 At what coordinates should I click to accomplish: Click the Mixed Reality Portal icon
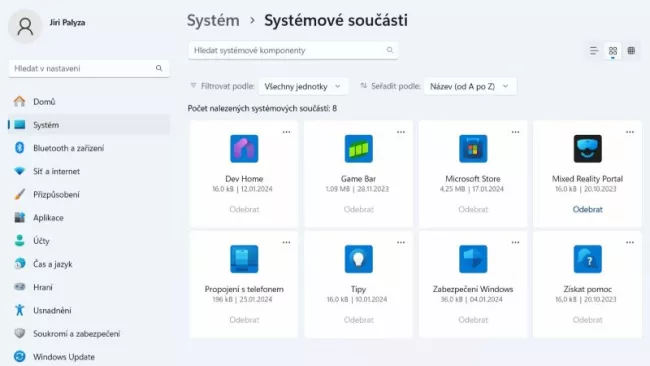click(x=587, y=148)
